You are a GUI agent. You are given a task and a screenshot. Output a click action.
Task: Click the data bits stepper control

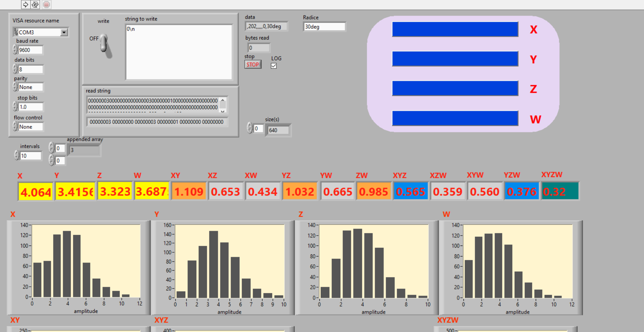pyautogui.click(x=15, y=69)
